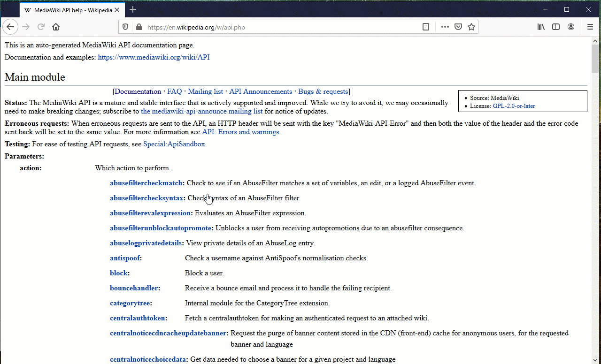Screen dimensions: 601x364
Task: Open the Firefox hamburger menu
Action: 590,27
